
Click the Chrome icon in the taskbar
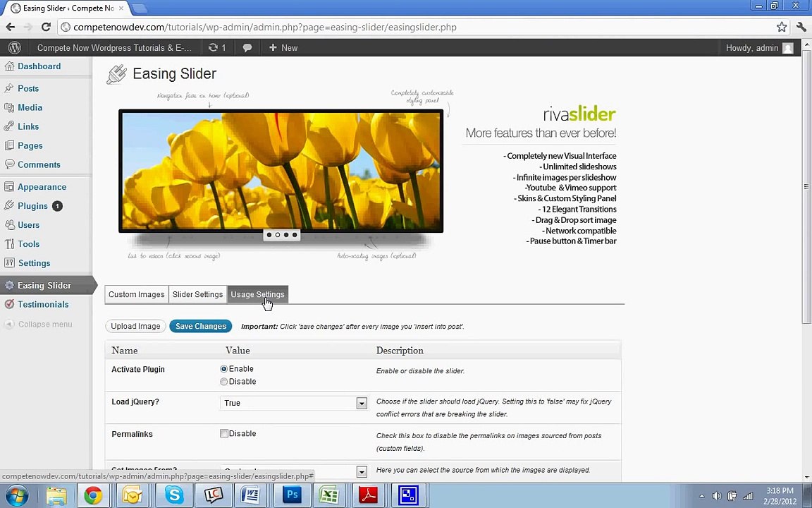(x=93, y=495)
